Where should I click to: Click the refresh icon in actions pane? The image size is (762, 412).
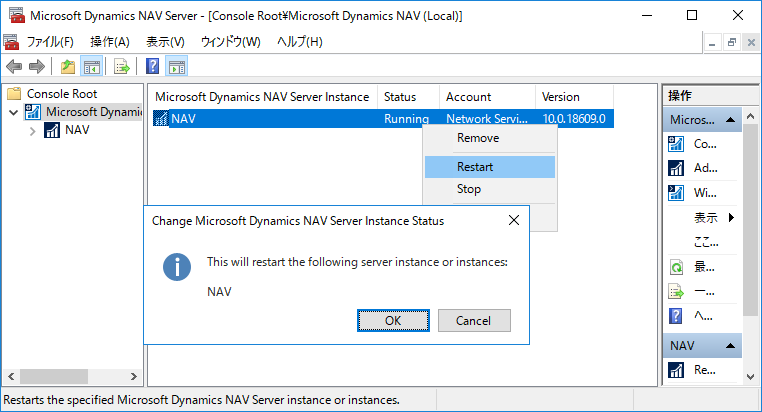tap(676, 267)
